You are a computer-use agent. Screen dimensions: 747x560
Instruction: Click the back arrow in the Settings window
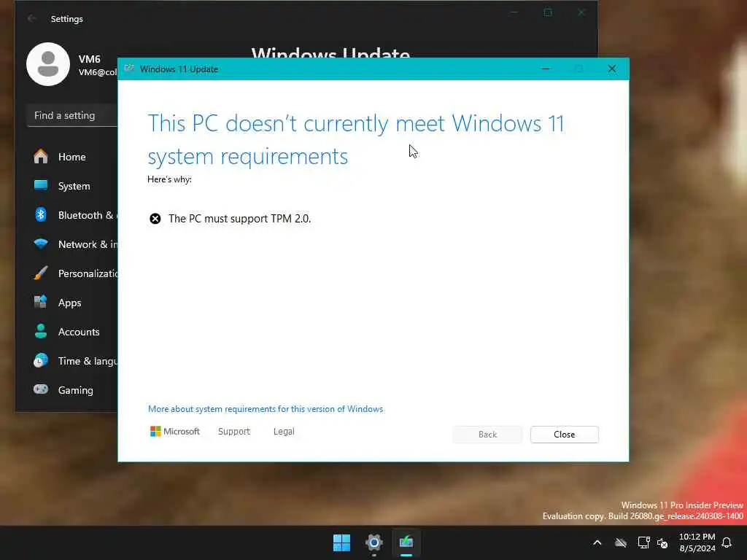click(32, 18)
